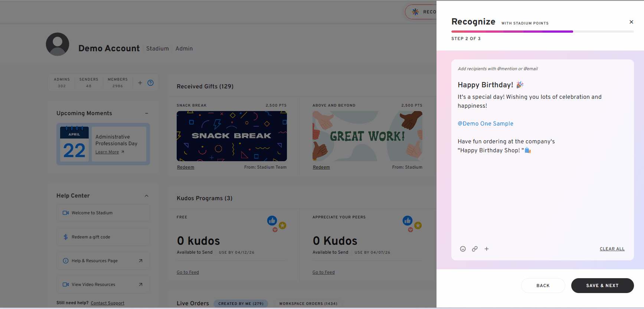The height and width of the screenshot is (309, 644).
Task: Click the Recognize button in top bar
Action: pyautogui.click(x=421, y=12)
